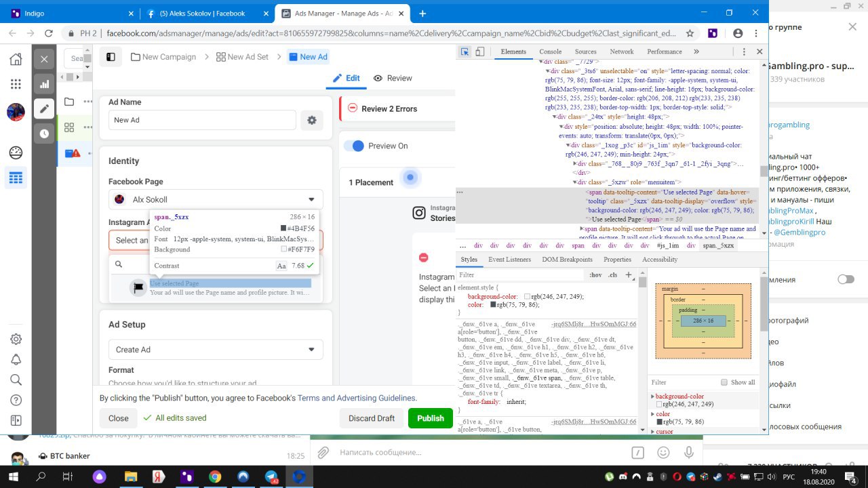The image size is (868, 488).
Task: Open the DOM Breakpoints pane tab
Action: 567,260
